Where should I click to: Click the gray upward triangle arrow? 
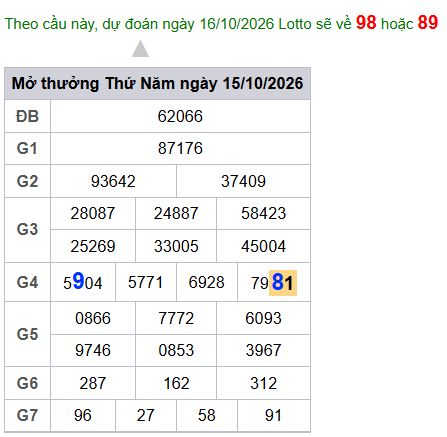pos(140,49)
